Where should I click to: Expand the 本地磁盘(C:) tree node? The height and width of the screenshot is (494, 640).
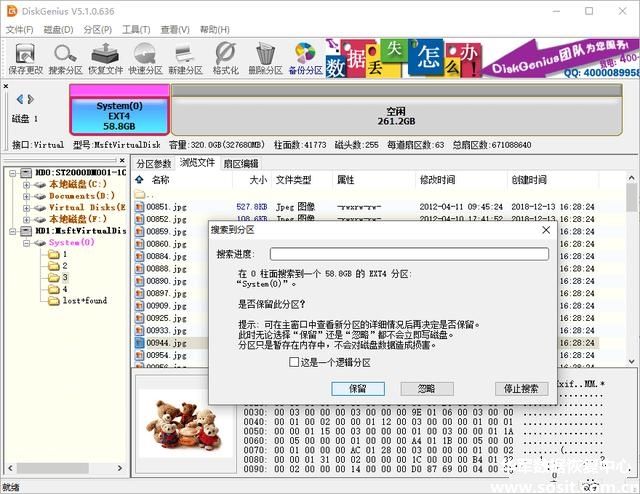[26, 184]
